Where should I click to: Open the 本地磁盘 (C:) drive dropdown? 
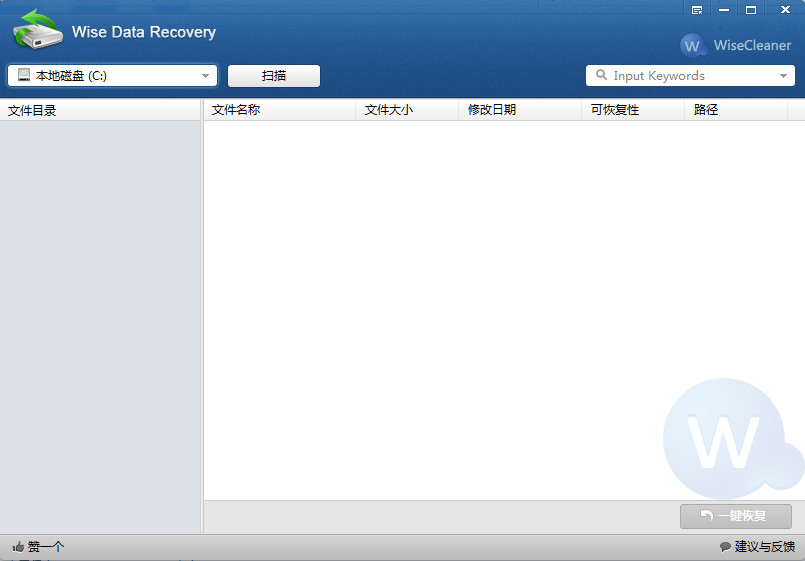point(112,75)
